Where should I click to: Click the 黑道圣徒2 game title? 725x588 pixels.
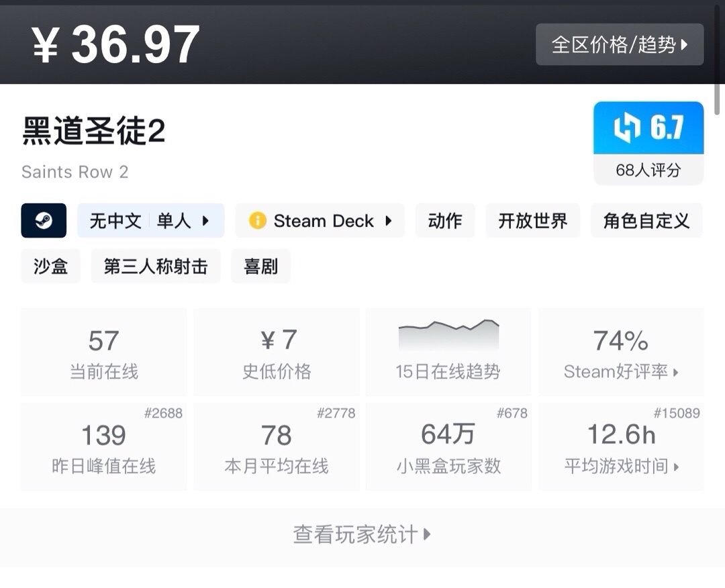coord(93,131)
